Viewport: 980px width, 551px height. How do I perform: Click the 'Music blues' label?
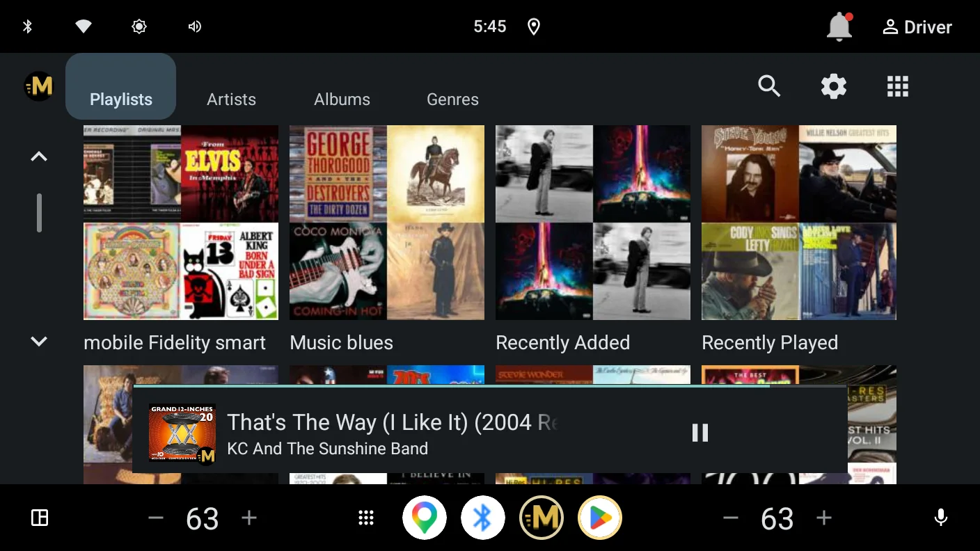point(341,343)
